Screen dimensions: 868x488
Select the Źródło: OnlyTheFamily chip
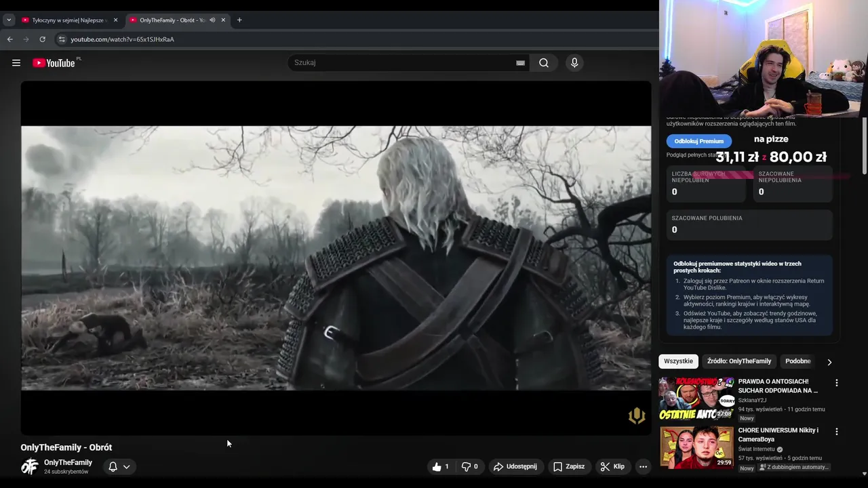739,361
